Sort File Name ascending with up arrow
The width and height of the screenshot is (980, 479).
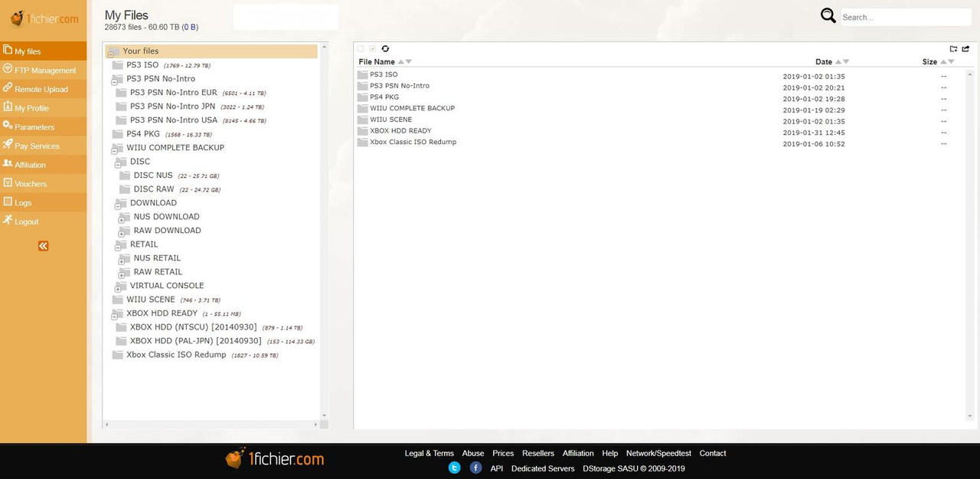pyautogui.click(x=400, y=62)
